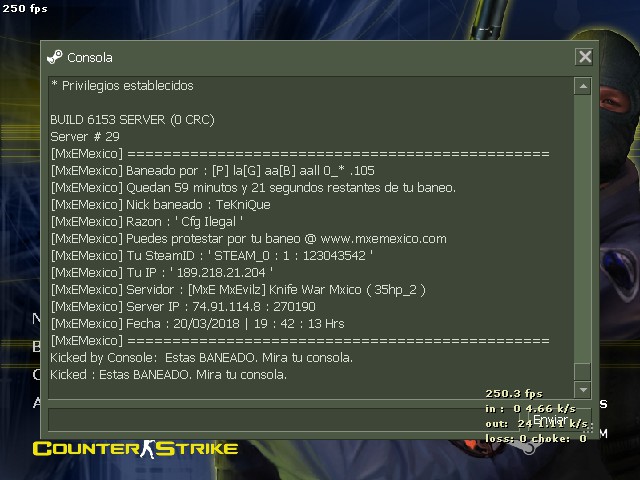Screen dimensions: 640x480
Task: Click the Kicked by Console message line
Action: coord(202,358)
